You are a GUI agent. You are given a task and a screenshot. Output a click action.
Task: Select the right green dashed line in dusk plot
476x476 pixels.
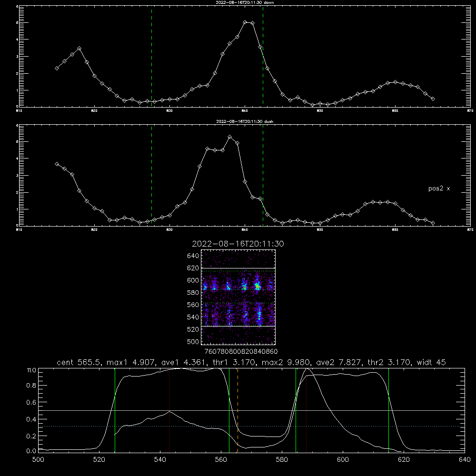pyautogui.click(x=263, y=175)
